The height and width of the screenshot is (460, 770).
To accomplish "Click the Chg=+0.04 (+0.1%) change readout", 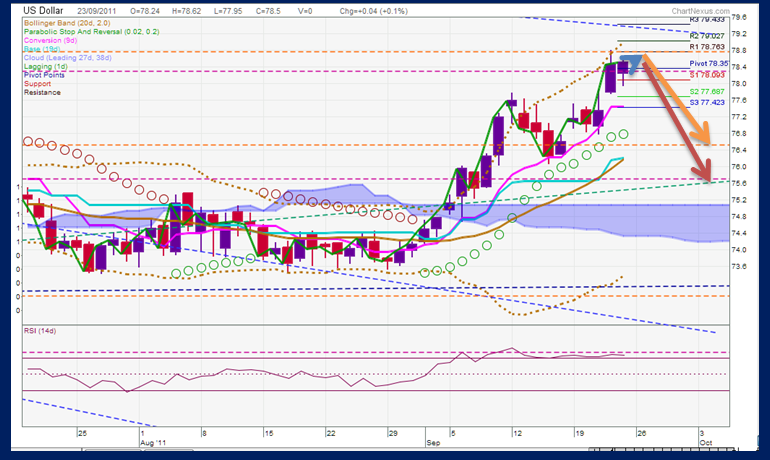I will click(373, 11).
